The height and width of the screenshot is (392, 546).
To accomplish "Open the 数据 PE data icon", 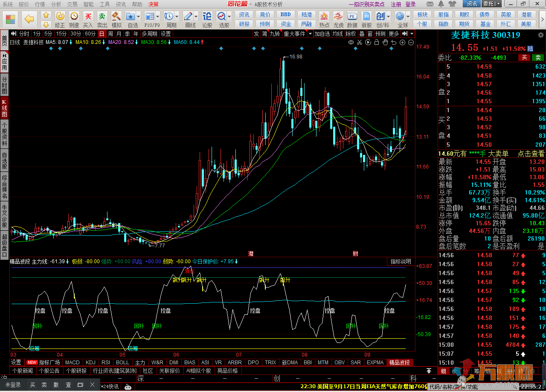I will (352, 16).
